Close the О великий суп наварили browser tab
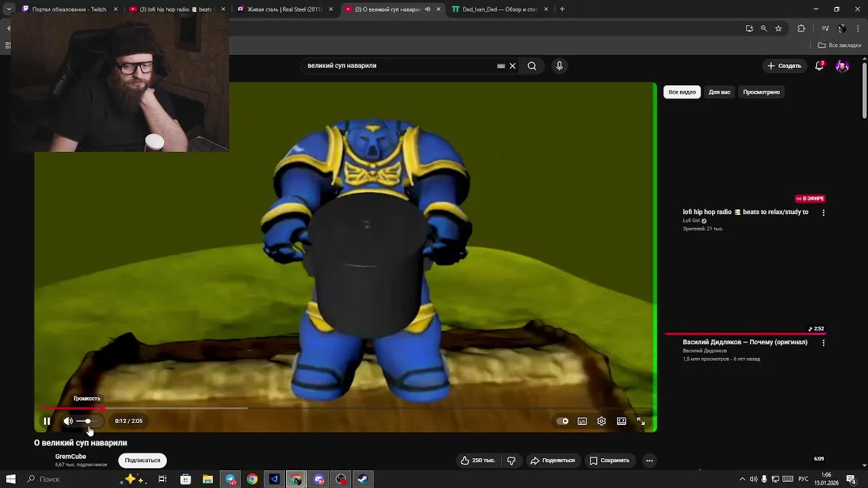The width and height of the screenshot is (868, 488). [438, 9]
